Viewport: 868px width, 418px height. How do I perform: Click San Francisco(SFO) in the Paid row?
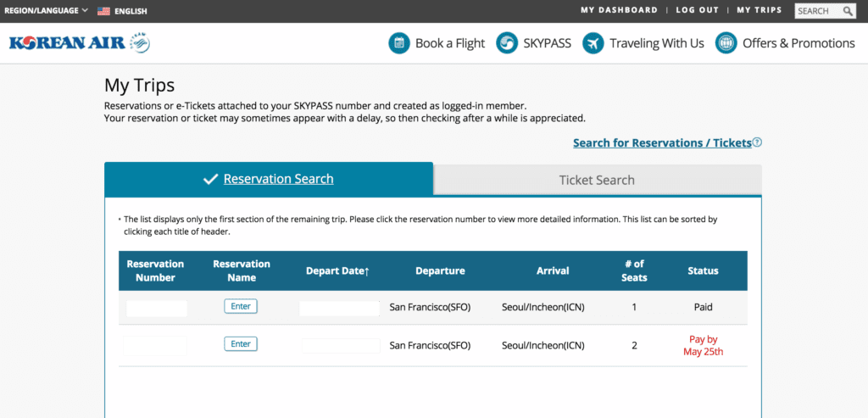pyautogui.click(x=430, y=307)
